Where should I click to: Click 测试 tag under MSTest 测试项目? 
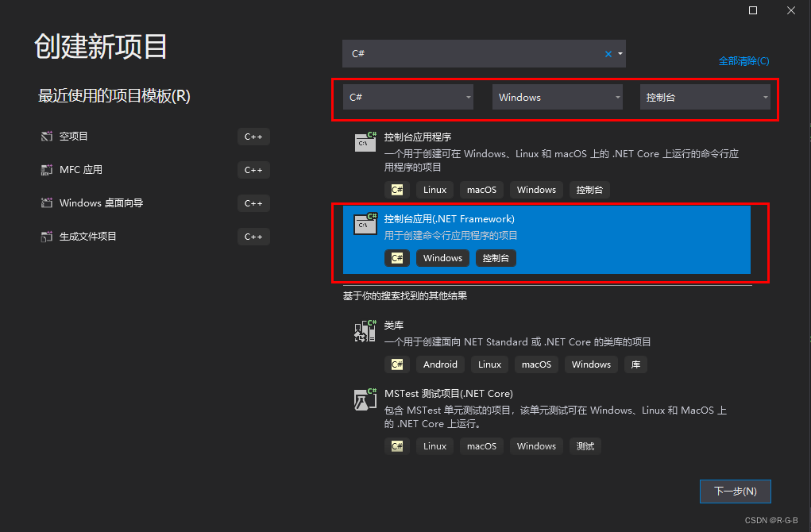(585, 446)
